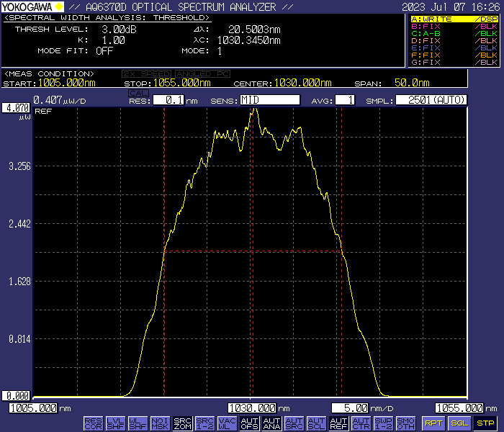Click the LVL SHF level shift icon

click(x=115, y=423)
